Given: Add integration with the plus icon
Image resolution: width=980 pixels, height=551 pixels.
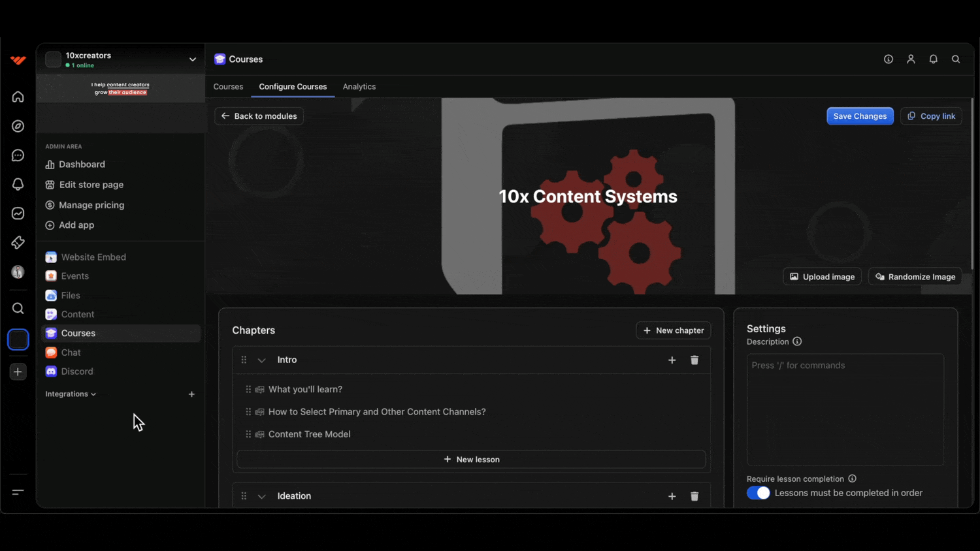Looking at the screenshot, I should [x=191, y=394].
